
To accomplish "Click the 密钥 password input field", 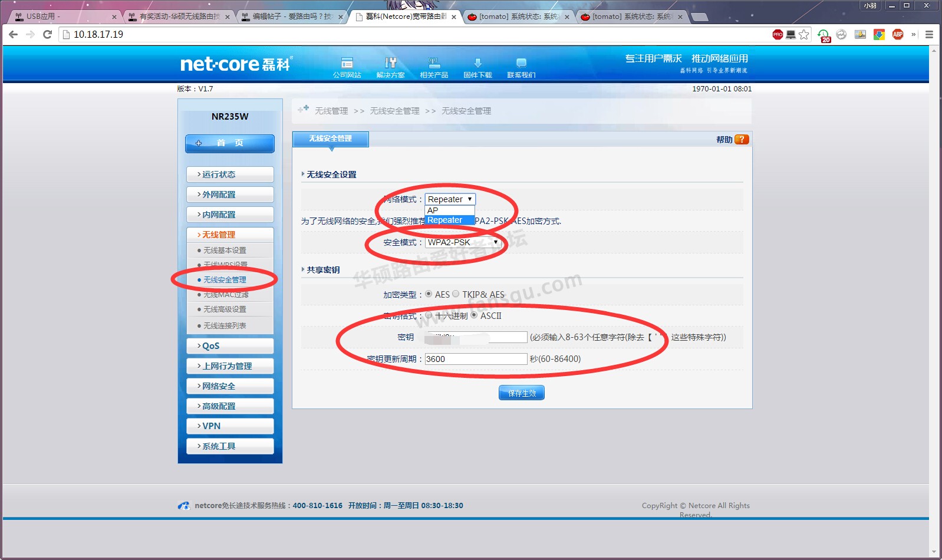I will [476, 337].
